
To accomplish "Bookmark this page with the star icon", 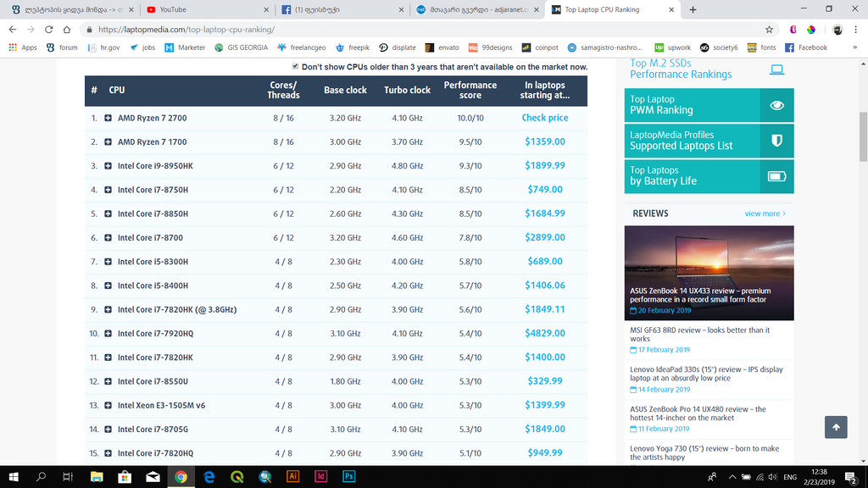I will tap(769, 30).
